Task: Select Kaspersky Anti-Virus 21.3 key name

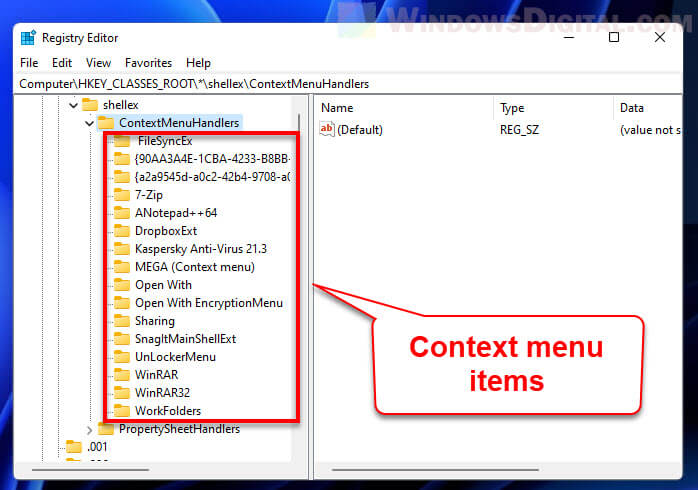Action: click(x=201, y=249)
